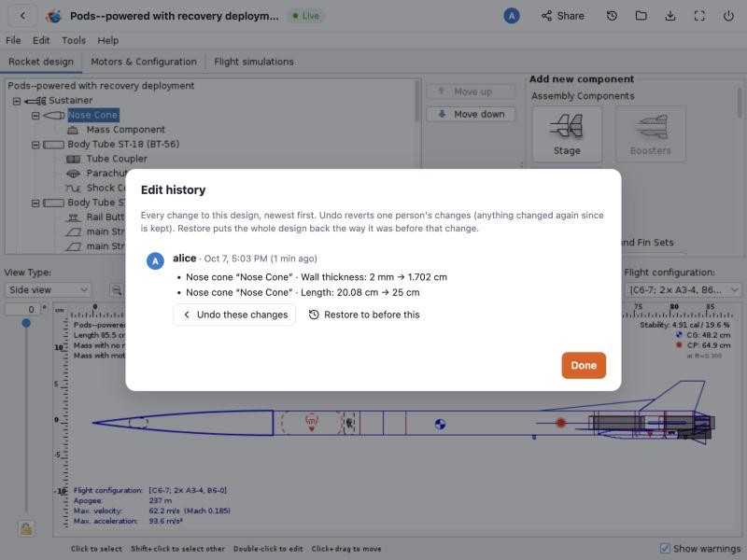Viewport: 747px width, 560px height.
Task: Click the component tree scrollbar
Action: (x=417, y=101)
